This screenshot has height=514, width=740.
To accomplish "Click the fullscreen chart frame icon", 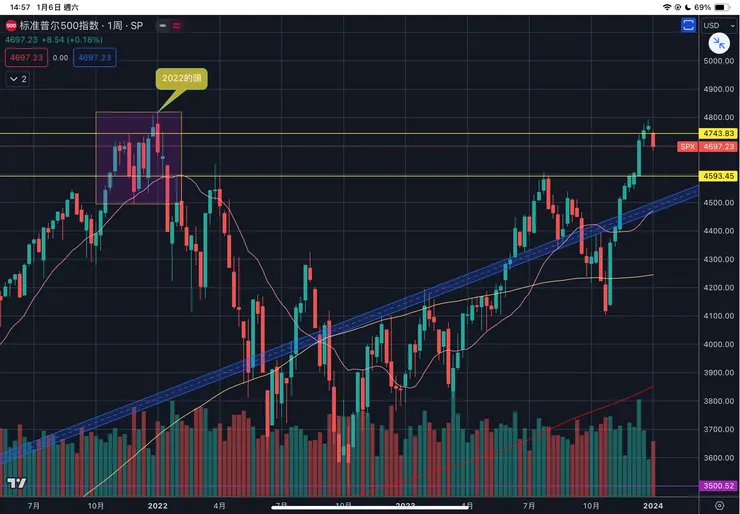I will click(x=690, y=26).
